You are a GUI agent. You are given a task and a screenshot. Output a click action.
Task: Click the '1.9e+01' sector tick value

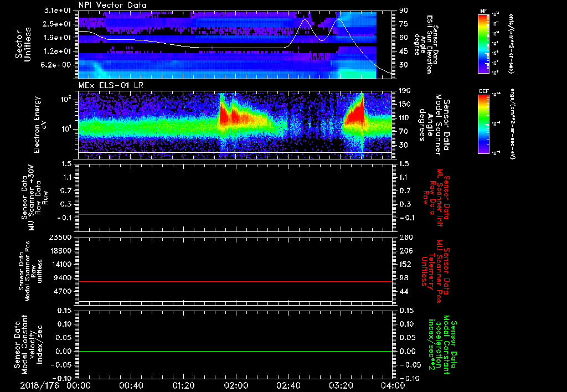[x=57, y=38]
